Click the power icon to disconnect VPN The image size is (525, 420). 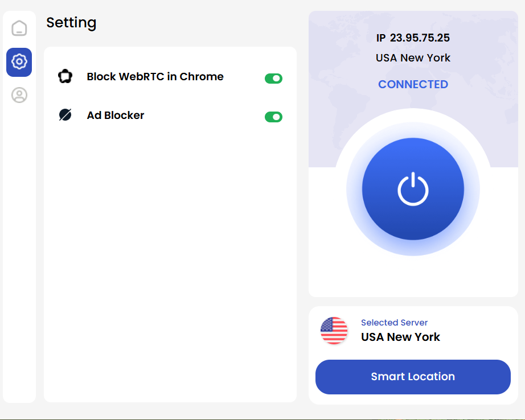click(x=413, y=189)
